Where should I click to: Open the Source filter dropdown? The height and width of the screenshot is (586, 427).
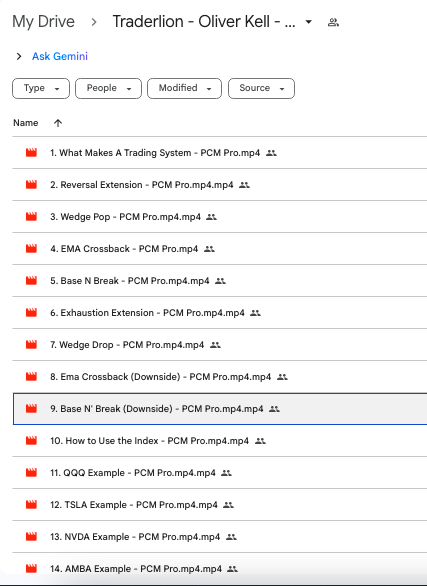[262, 88]
